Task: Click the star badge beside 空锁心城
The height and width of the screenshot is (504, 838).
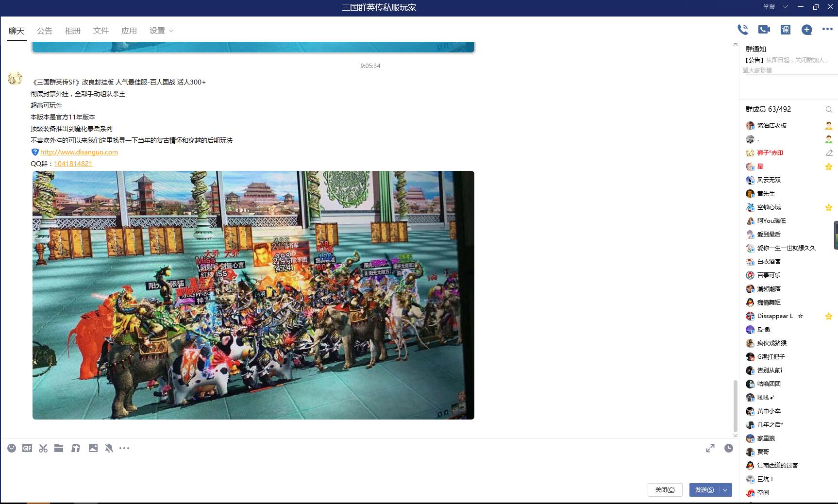Action: [829, 207]
